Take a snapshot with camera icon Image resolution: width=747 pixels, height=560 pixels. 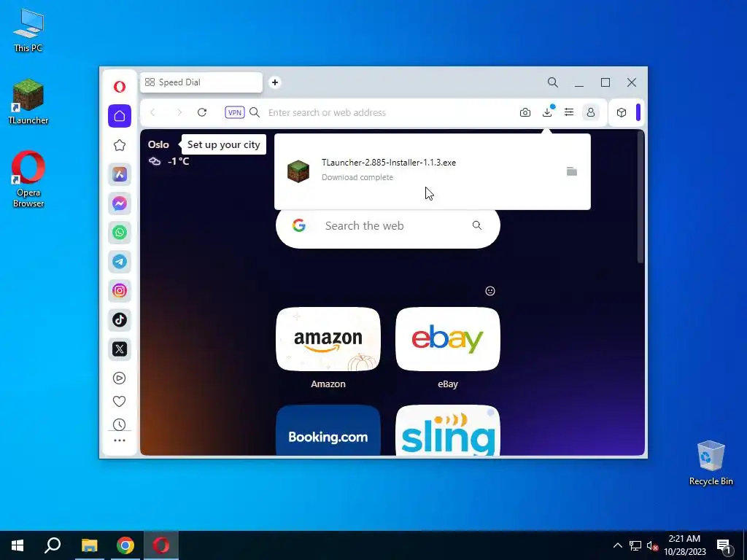(525, 112)
